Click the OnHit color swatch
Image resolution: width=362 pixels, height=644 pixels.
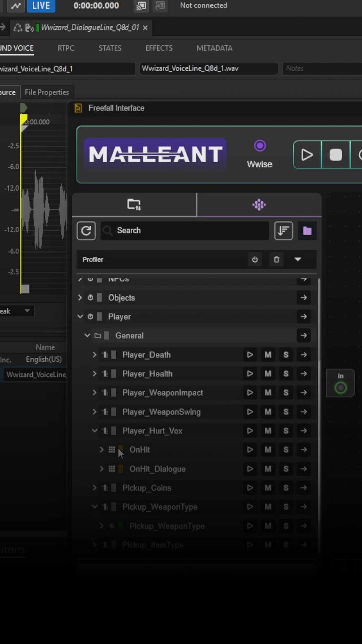coord(121,450)
